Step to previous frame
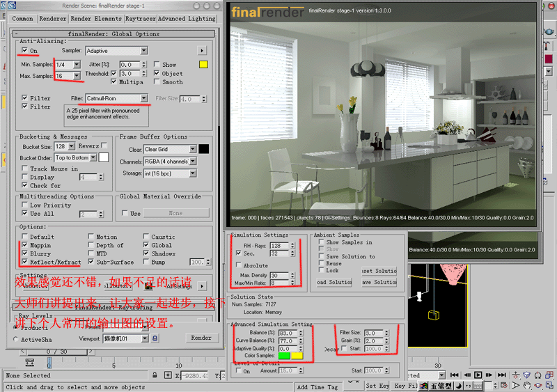This screenshot has width=557, height=392. [467, 375]
